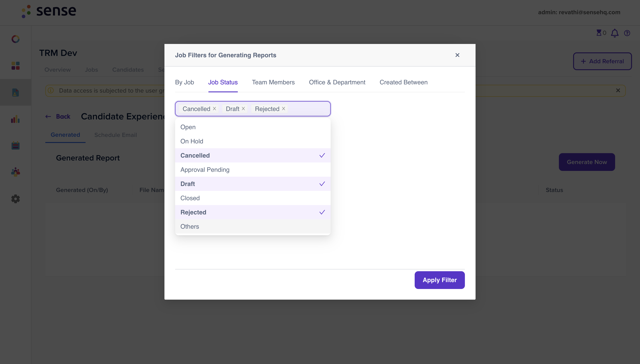Deselect the checked Cancelled status option

click(x=253, y=156)
